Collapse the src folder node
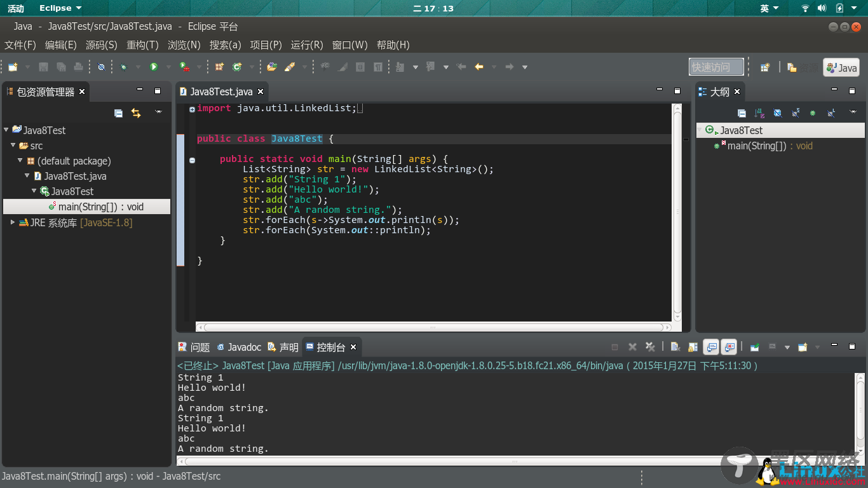The width and height of the screenshot is (868, 488). (x=13, y=145)
